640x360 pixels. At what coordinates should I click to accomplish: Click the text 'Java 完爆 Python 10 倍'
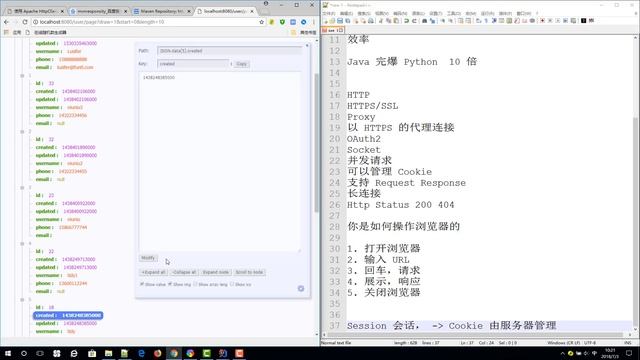tap(411, 62)
